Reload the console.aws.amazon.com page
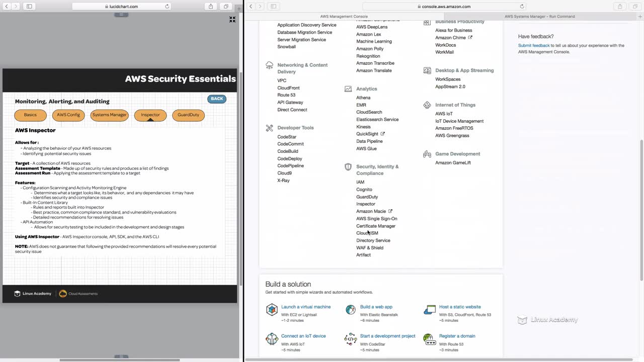The image size is (644, 362). coord(522,7)
